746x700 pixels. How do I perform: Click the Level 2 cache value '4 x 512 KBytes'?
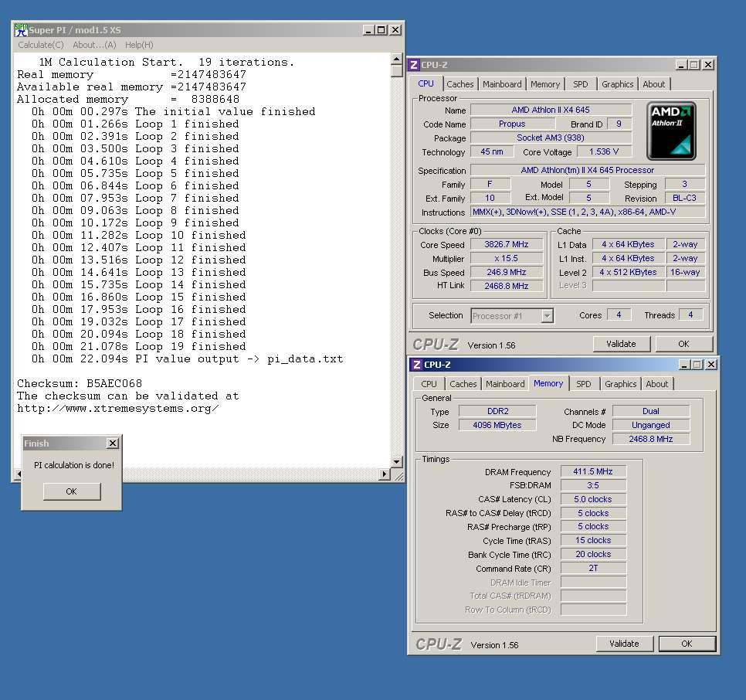(628, 272)
